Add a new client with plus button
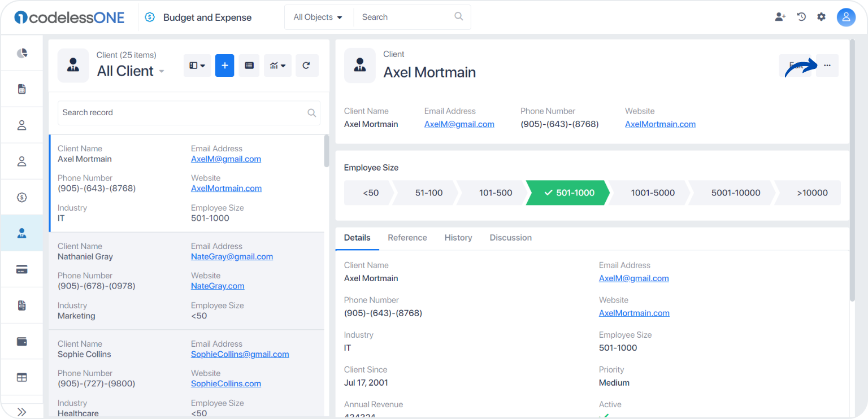The width and height of the screenshot is (868, 419). [224, 66]
